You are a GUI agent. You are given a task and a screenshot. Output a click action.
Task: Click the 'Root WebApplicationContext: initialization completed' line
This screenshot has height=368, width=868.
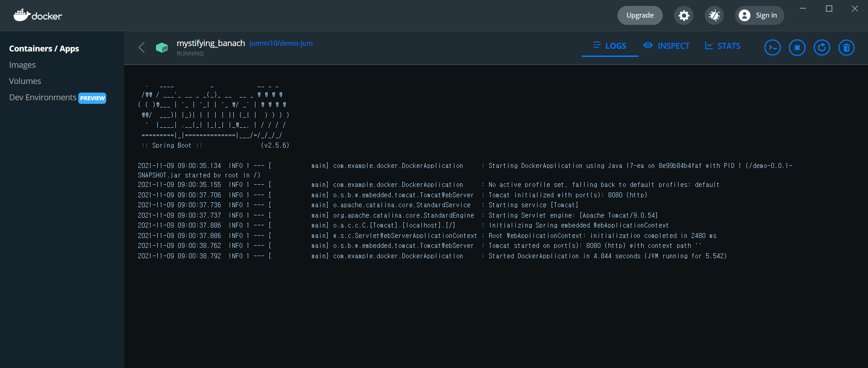(427, 236)
